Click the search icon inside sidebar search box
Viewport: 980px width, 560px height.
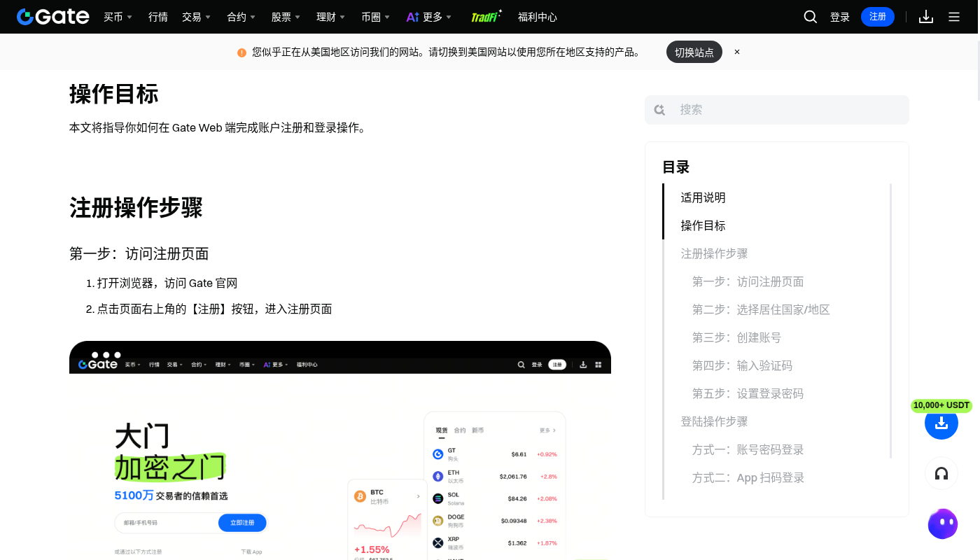pos(659,110)
